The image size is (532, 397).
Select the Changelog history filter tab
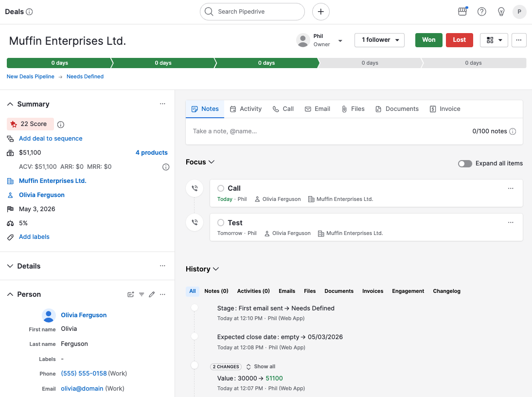tap(446, 291)
